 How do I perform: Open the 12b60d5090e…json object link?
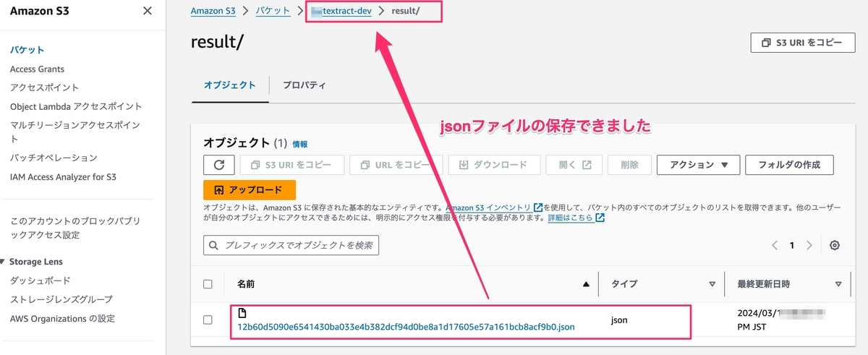point(406,327)
